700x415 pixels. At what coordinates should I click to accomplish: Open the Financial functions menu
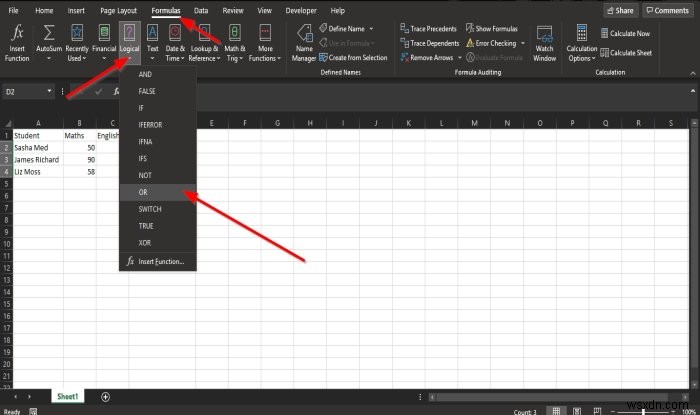pyautogui.click(x=104, y=43)
